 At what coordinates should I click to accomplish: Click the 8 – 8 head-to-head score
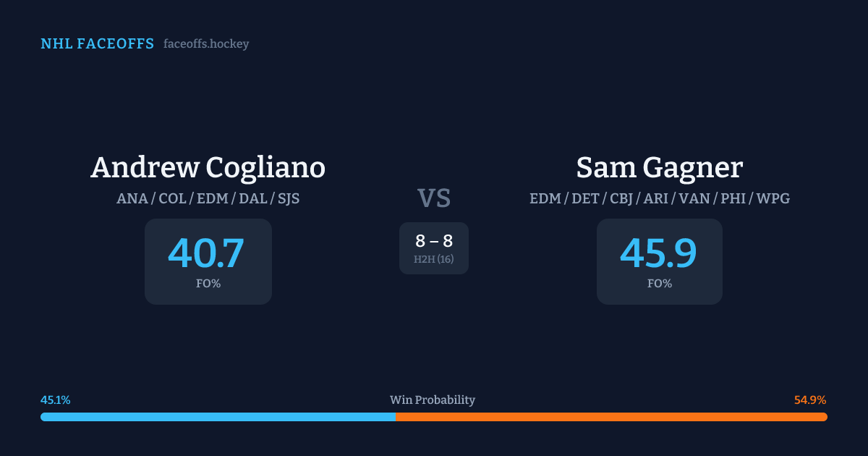[434, 241]
